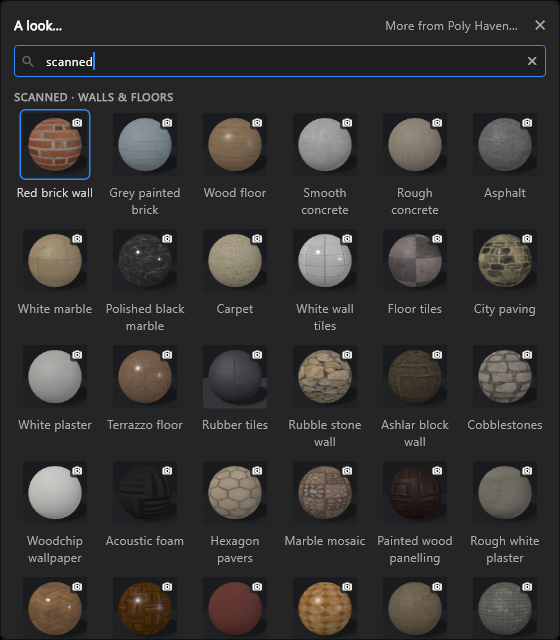Click camera icon on Wood floor
This screenshot has width=560, height=640.
[257, 122]
